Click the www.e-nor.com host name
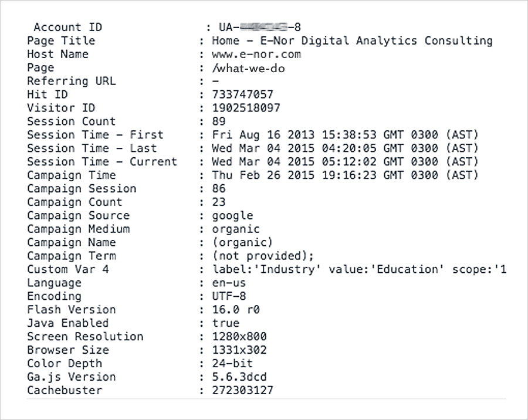Screen dimensions: 528x420 point(256,54)
